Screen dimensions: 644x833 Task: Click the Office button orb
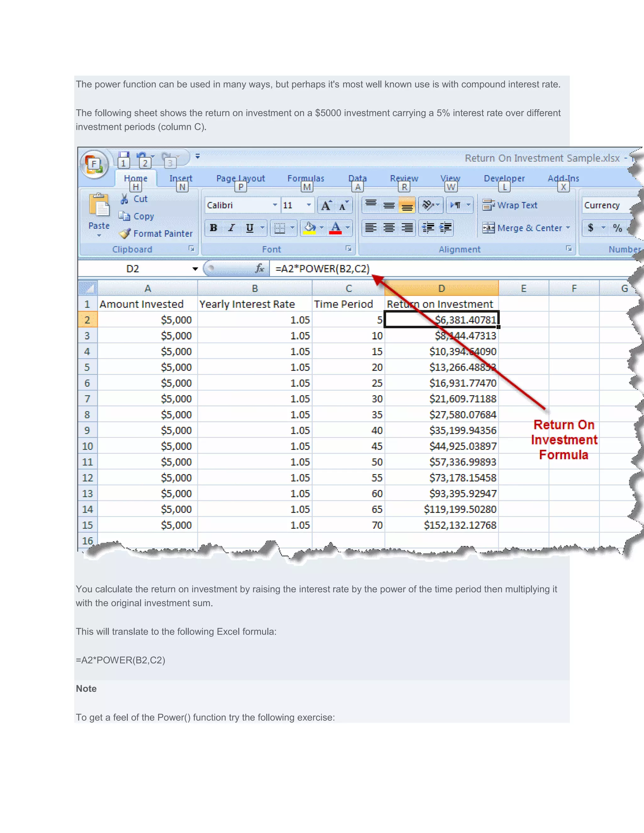tap(94, 165)
